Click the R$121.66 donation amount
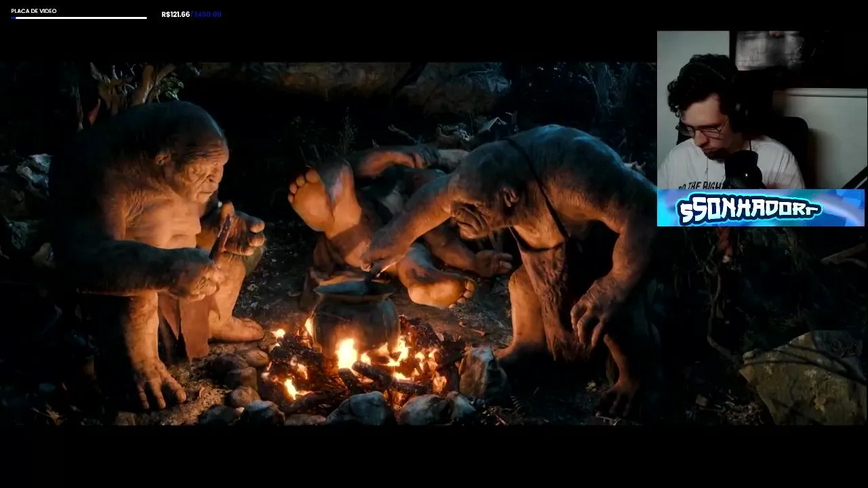The width and height of the screenshot is (868, 488). tap(176, 14)
